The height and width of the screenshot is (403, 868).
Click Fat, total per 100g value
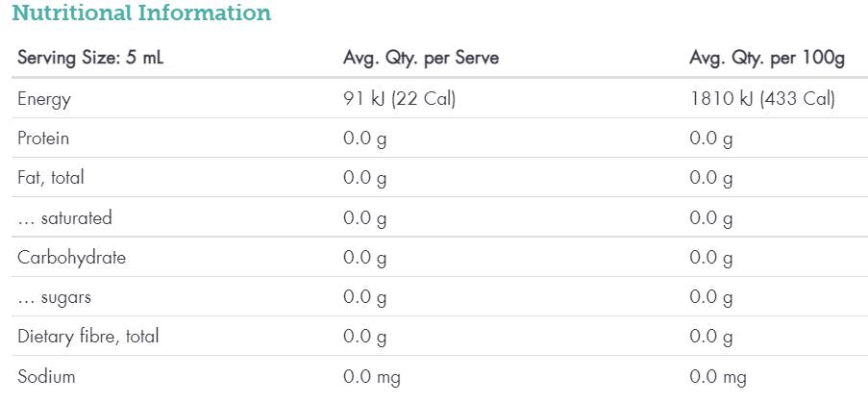[711, 179]
